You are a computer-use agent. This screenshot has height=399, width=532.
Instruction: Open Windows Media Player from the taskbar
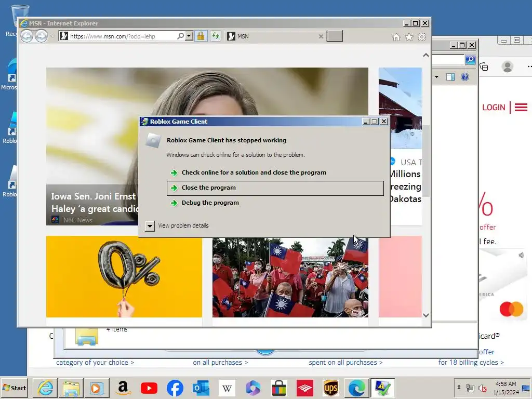click(x=97, y=388)
